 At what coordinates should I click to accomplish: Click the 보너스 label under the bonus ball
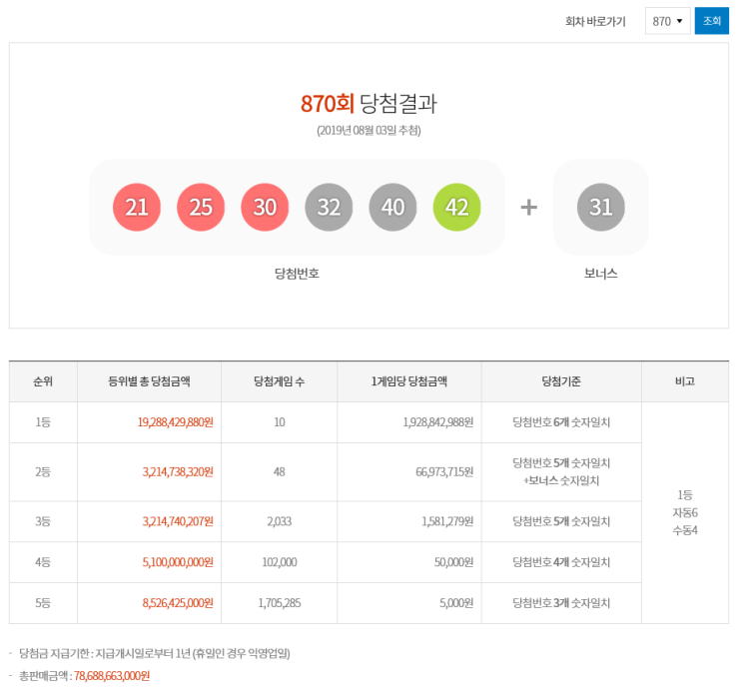[601, 274]
